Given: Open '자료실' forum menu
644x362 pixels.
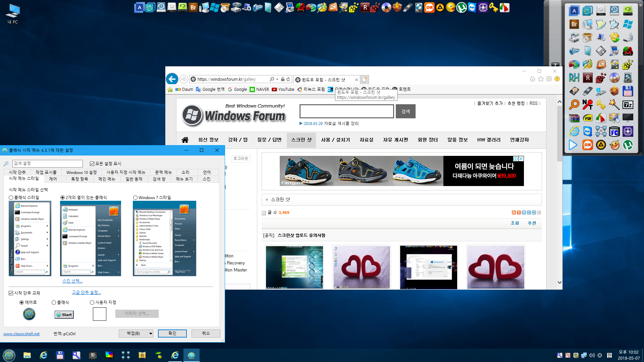Looking at the screenshot, I should click(x=366, y=140).
